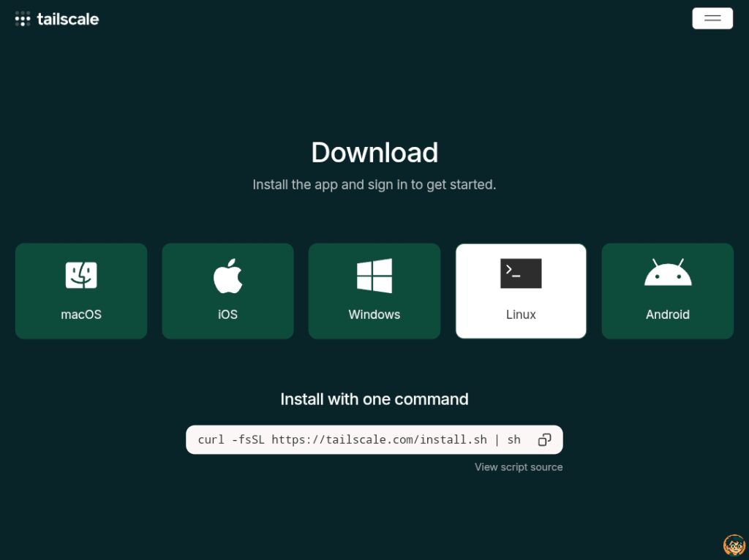This screenshot has width=749, height=560.
Task: Click the Android robot icon
Action: point(667,273)
